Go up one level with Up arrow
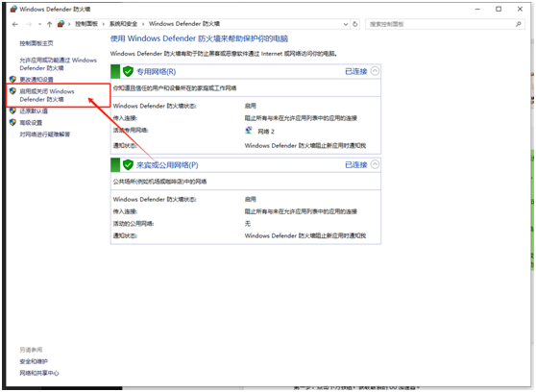This screenshot has height=392, width=536. tap(50, 24)
